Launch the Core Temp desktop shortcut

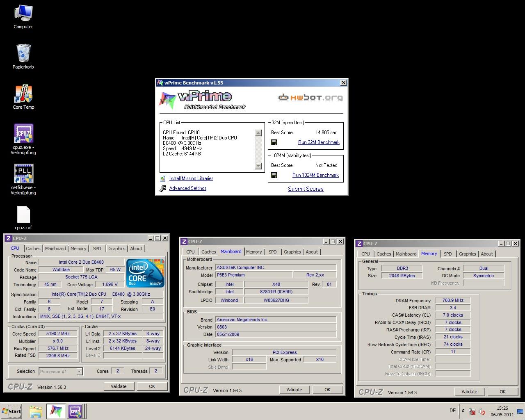[x=23, y=97]
